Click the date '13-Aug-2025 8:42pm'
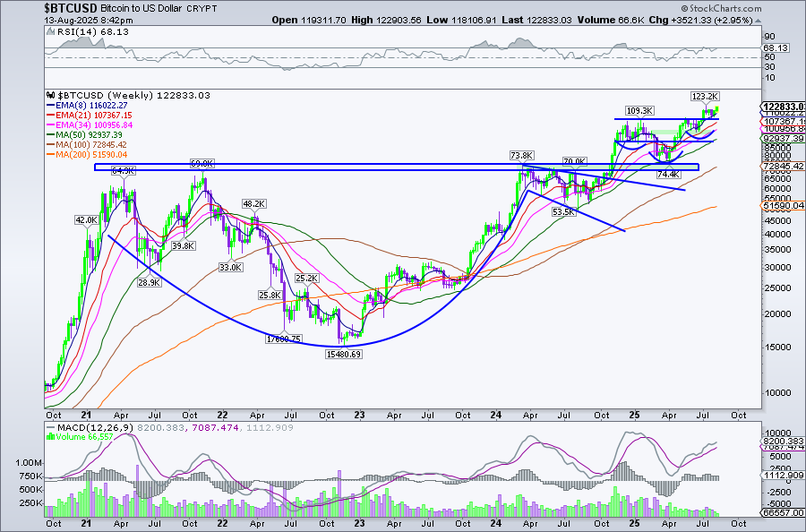The width and height of the screenshot is (806, 532). (x=89, y=21)
